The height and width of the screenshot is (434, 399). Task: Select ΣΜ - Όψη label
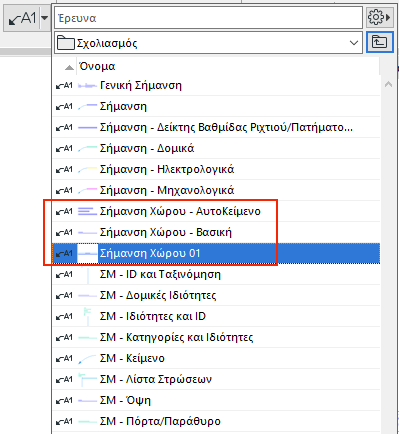(216, 400)
